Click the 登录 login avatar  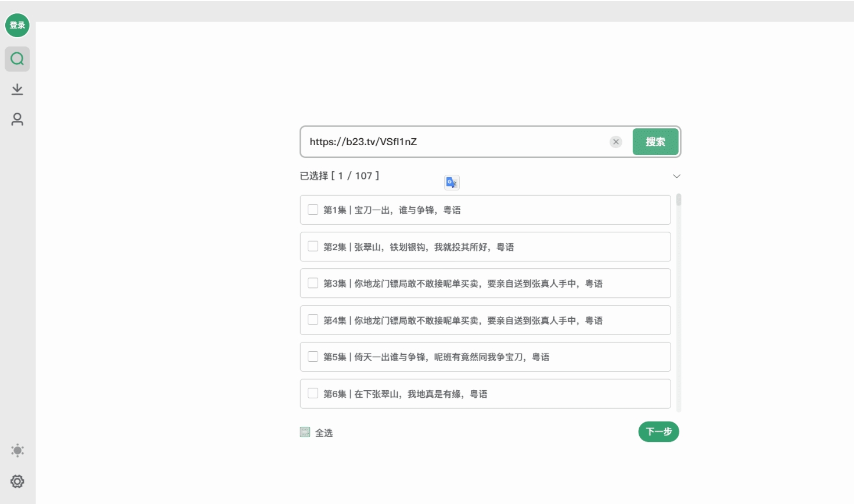tap(17, 26)
